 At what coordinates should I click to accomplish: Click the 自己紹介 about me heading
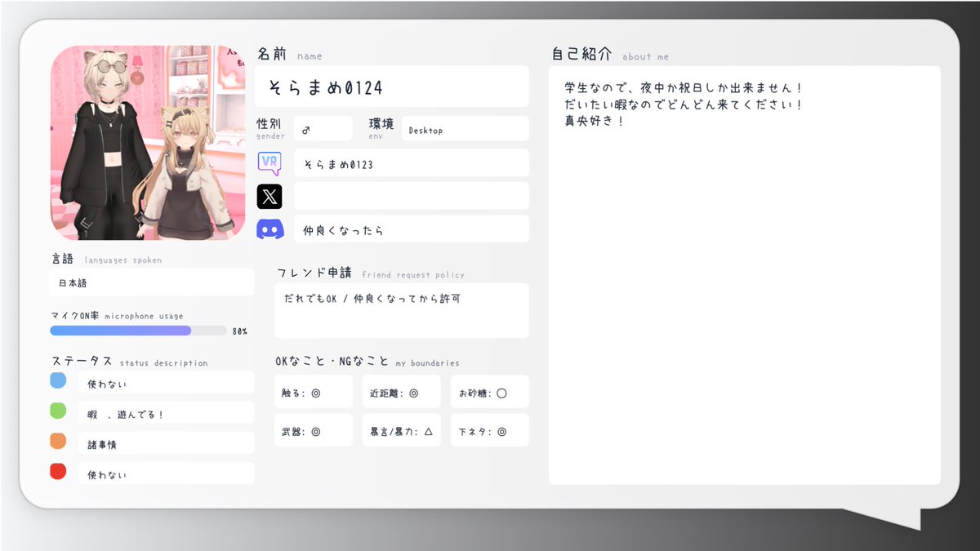pyautogui.click(x=610, y=54)
